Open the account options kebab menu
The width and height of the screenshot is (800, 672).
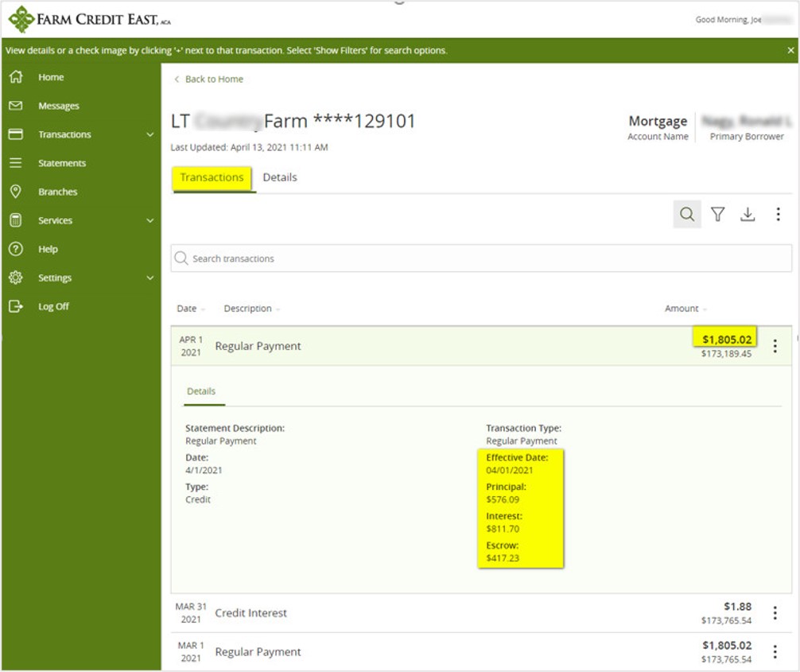(778, 215)
